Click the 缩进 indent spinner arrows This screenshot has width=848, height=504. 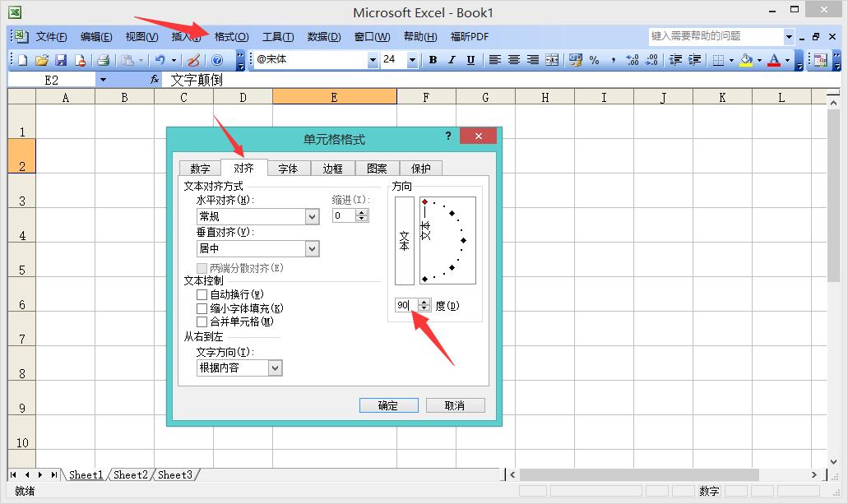coord(363,215)
